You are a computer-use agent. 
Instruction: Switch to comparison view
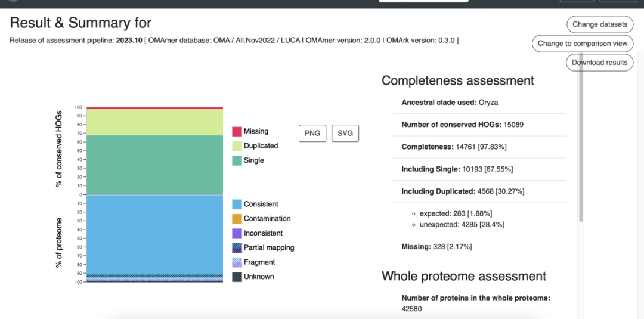tap(583, 44)
